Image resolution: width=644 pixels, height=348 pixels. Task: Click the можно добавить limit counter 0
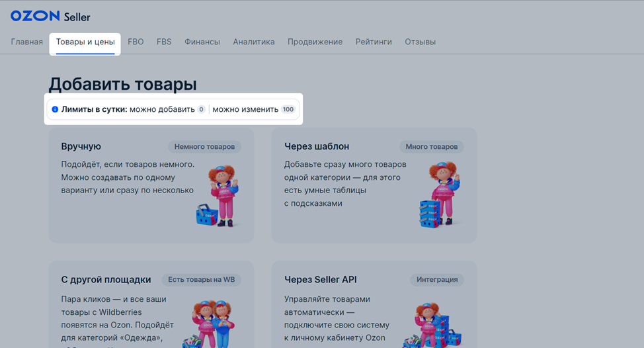coord(201,109)
